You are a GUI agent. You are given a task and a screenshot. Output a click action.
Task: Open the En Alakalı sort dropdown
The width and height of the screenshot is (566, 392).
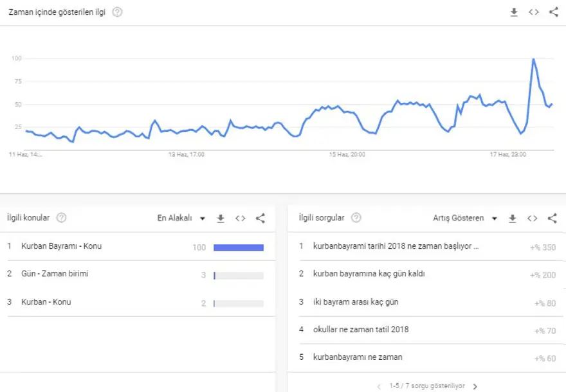tap(181, 218)
